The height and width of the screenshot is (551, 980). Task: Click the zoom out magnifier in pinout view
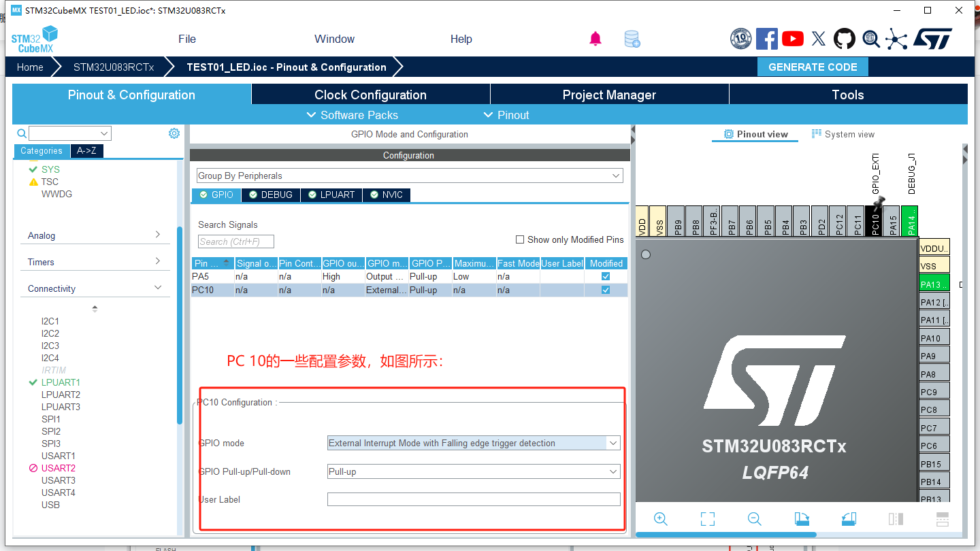click(x=754, y=519)
